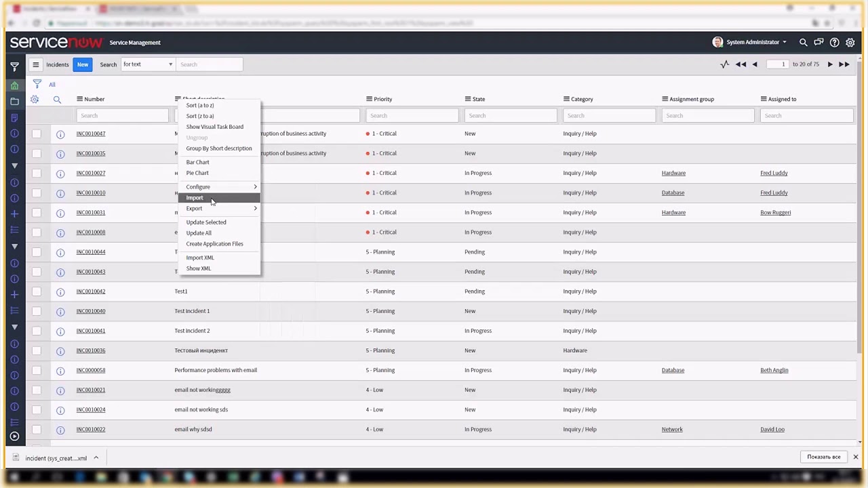The height and width of the screenshot is (488, 868).
Task: Select Create Application Files entry
Action: click(x=219, y=244)
